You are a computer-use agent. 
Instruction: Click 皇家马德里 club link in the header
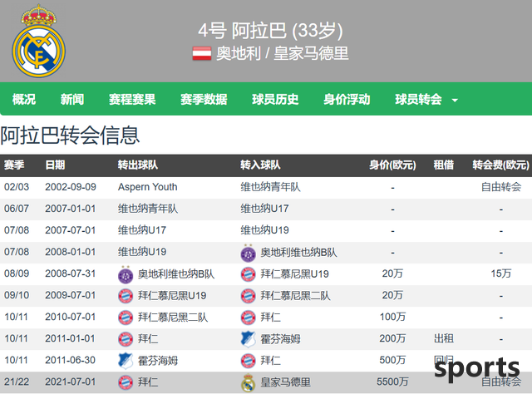pos(311,54)
